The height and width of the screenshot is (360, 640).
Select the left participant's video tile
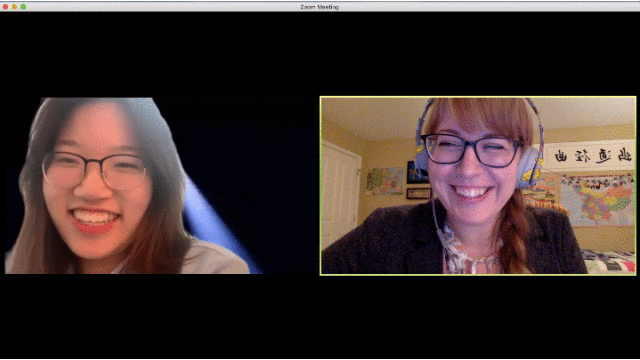pyautogui.click(x=162, y=186)
